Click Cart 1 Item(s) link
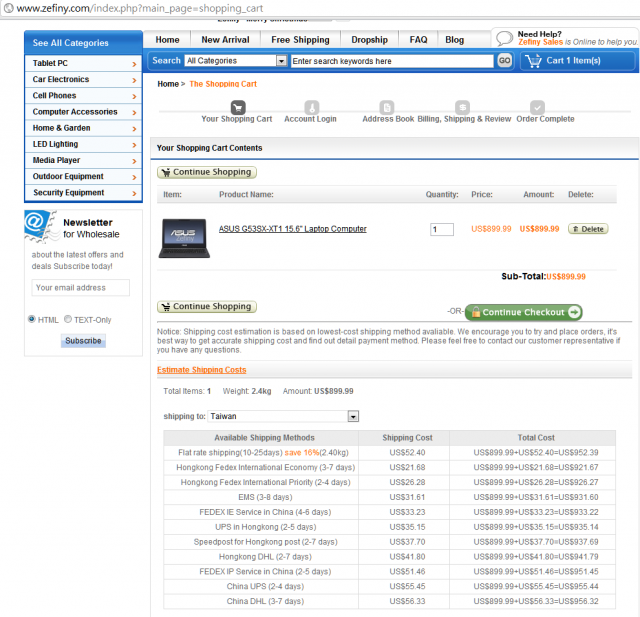This screenshot has height=617, width=640. point(573,61)
